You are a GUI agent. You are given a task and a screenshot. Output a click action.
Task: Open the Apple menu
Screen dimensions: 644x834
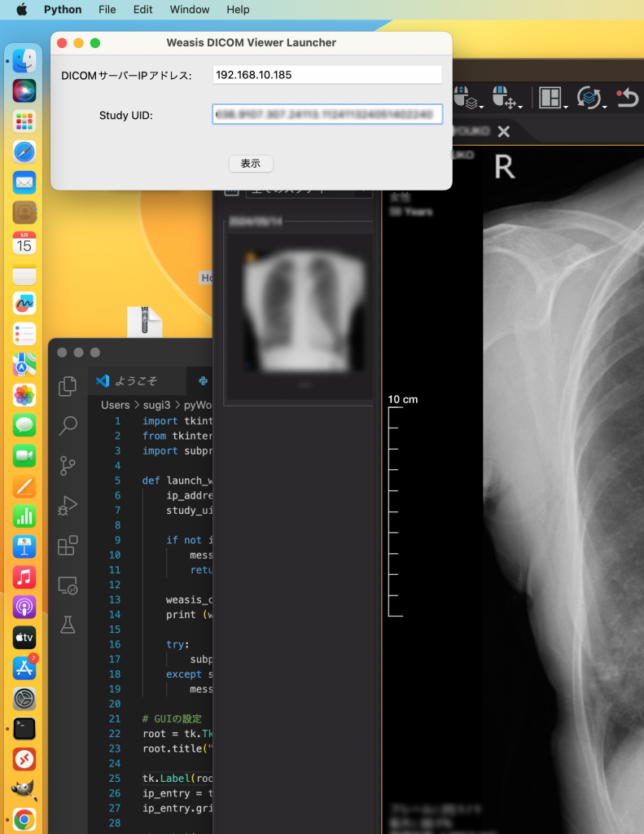(22, 10)
